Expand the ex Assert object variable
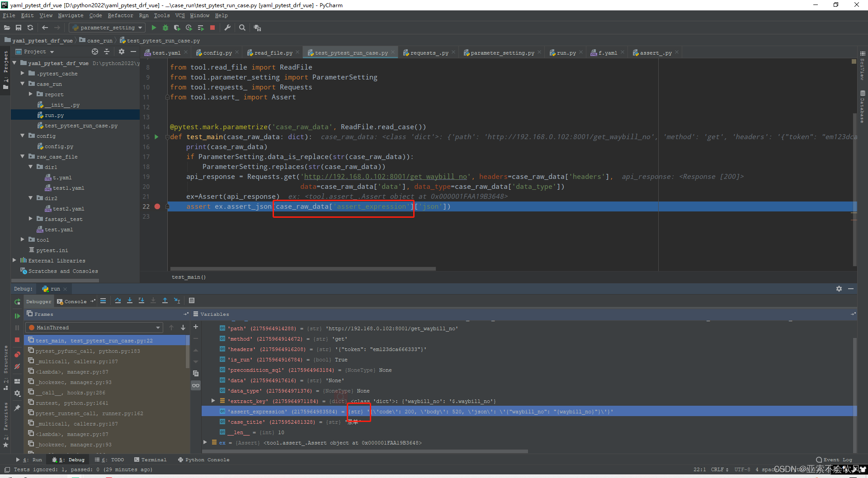The height and width of the screenshot is (478, 868). pos(205,442)
